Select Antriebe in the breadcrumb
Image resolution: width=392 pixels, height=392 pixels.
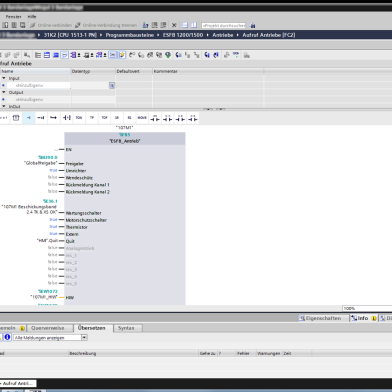tap(223, 35)
